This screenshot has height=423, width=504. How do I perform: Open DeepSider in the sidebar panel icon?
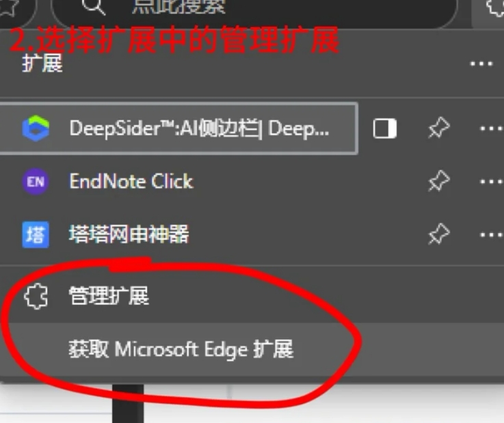point(385,128)
